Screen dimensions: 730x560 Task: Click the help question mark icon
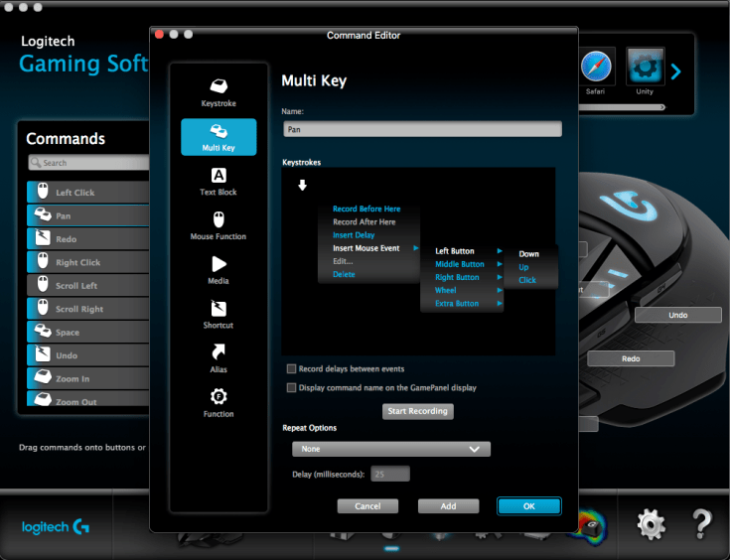(x=702, y=523)
